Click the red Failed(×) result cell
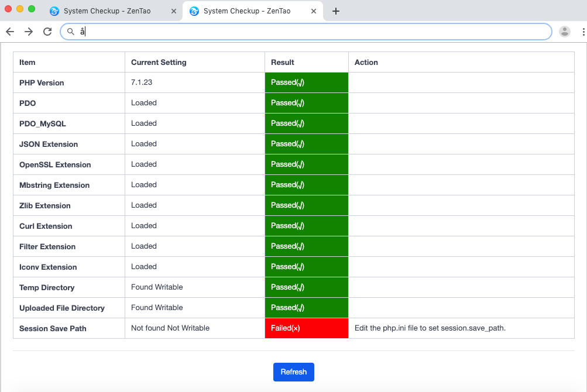The image size is (587, 392). [306, 328]
